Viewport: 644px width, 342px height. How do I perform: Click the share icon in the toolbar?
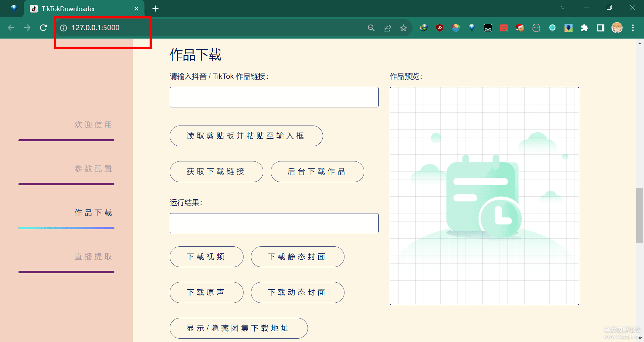click(387, 28)
